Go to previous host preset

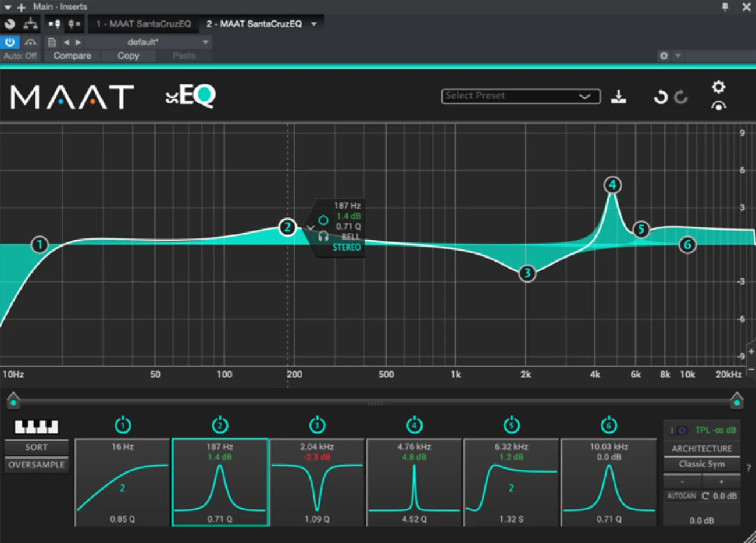pyautogui.click(x=66, y=42)
